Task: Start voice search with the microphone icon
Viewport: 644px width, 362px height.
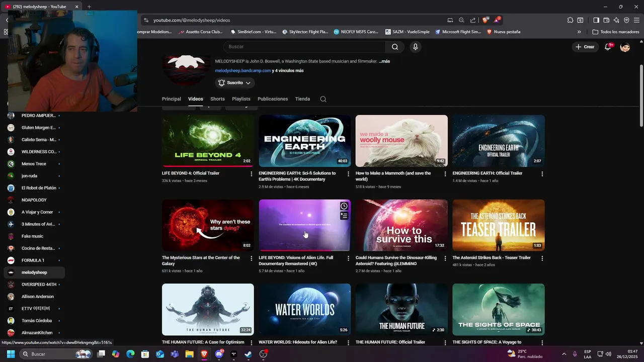Action: [415, 47]
